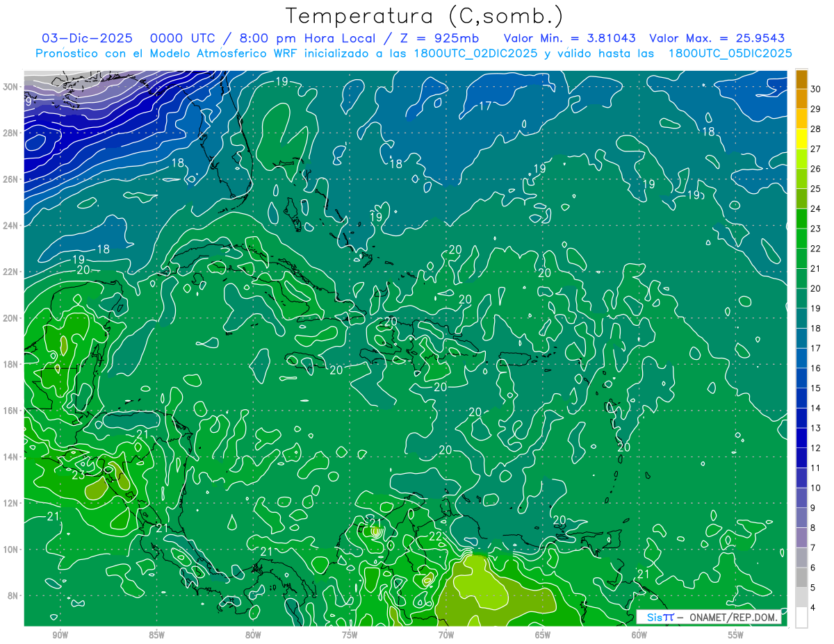Click the colorbar tick label 27
The width and height of the screenshot is (834, 644).
815,149
